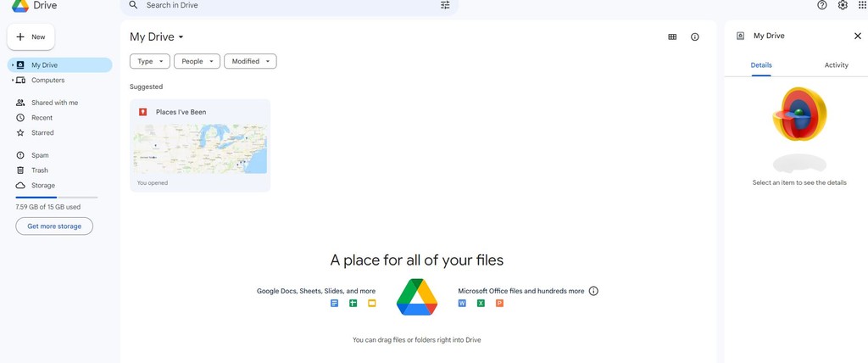Viewport: 868px width, 363px height.
Task: Open the Places I've Been map thumbnail
Action: pyautogui.click(x=200, y=149)
